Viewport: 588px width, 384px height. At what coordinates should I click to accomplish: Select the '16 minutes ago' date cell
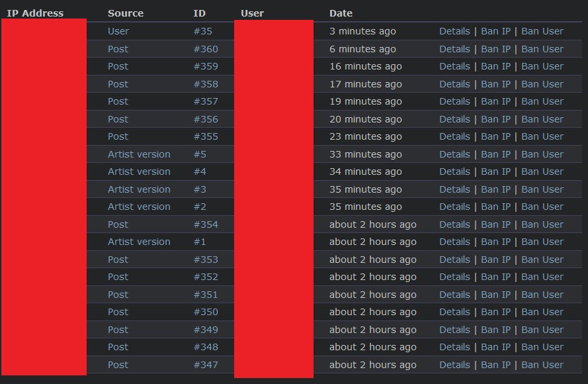(365, 66)
